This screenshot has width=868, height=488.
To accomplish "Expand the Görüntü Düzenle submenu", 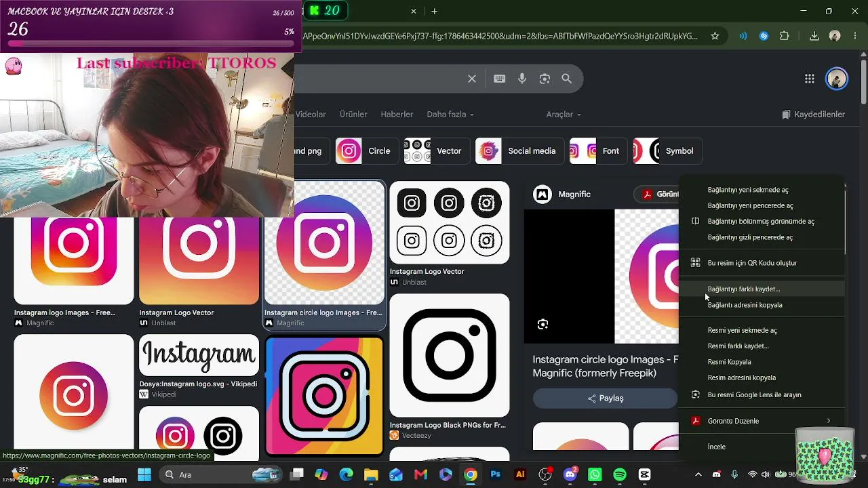I will pyautogui.click(x=762, y=421).
